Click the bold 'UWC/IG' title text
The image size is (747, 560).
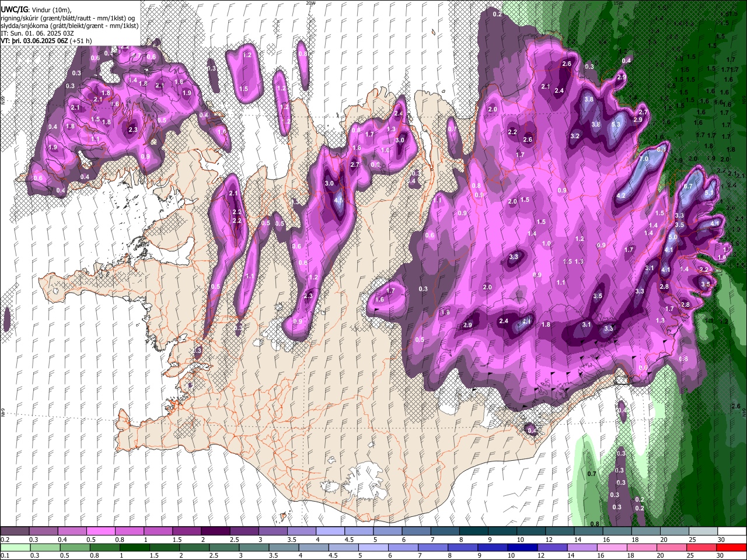pos(14,10)
